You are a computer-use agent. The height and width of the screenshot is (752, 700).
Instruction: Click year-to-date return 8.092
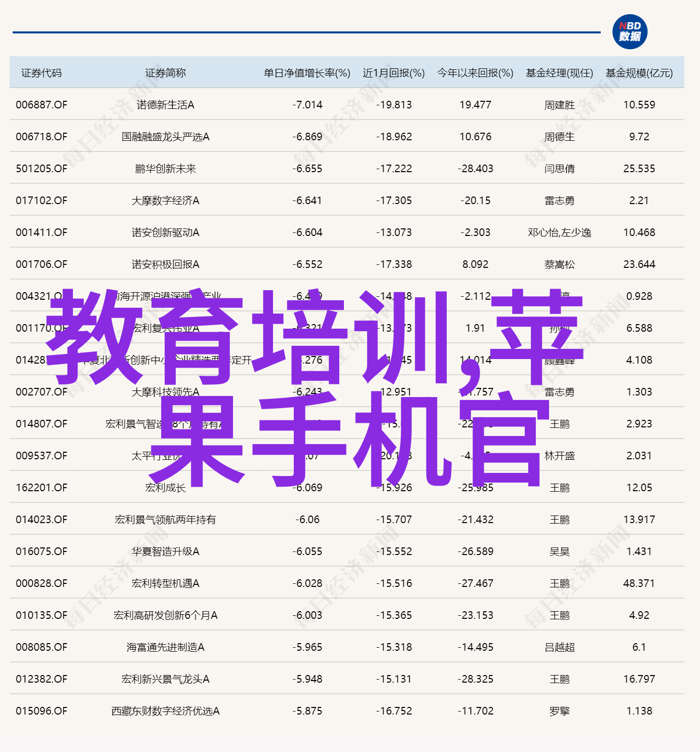coord(475,264)
